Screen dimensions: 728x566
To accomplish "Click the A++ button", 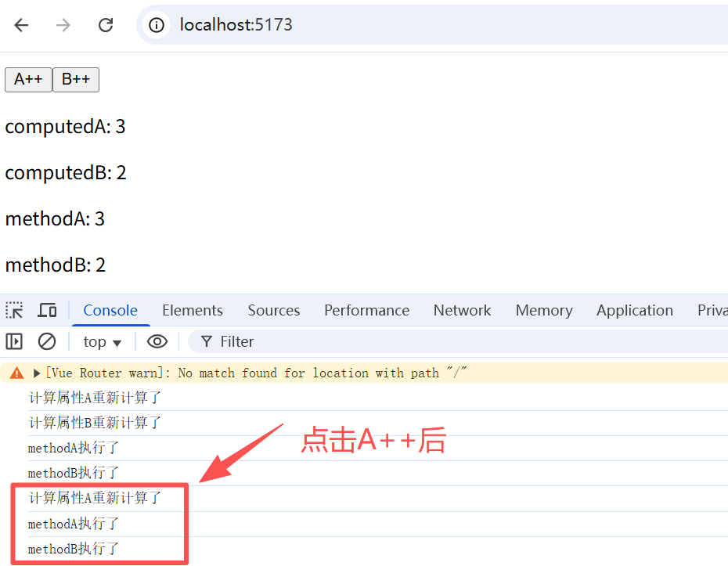I will coord(28,79).
